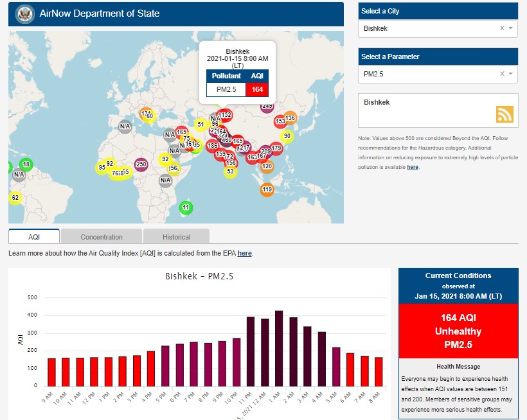
Task: Open the particle pollution 'here' link
Action: pos(412,167)
